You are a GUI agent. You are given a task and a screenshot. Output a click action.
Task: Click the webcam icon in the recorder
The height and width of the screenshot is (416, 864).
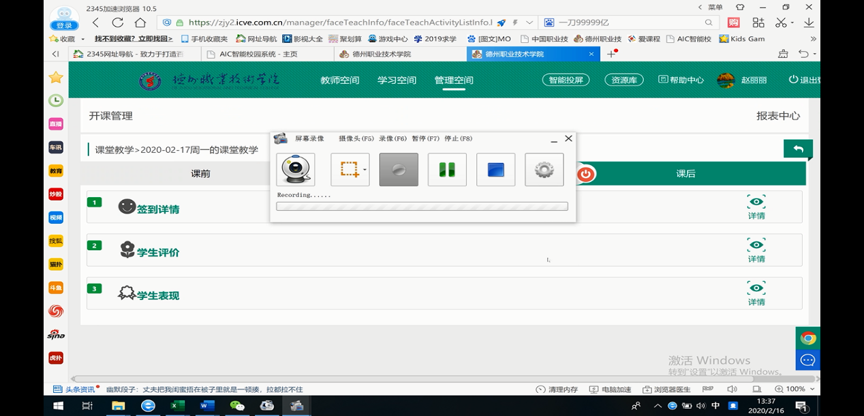pyautogui.click(x=295, y=170)
